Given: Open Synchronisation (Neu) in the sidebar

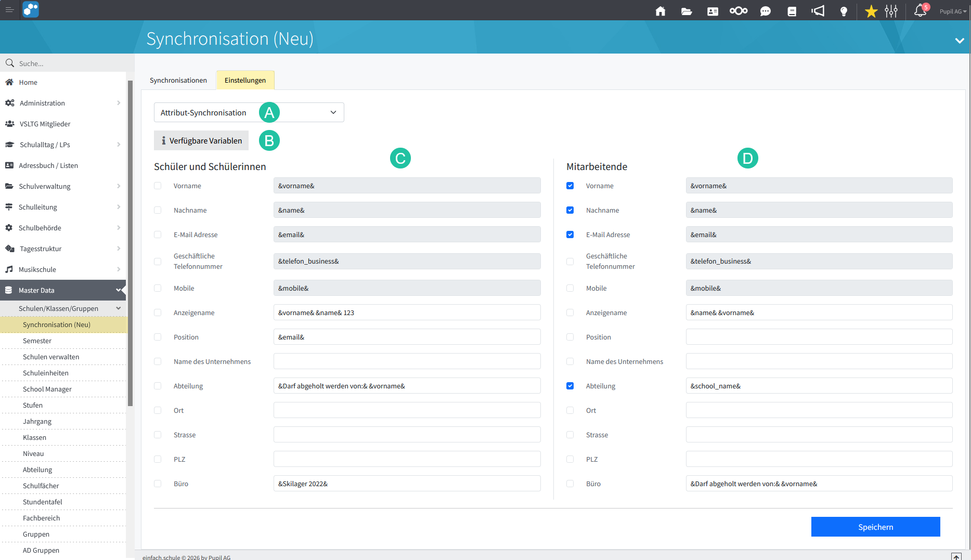Looking at the screenshot, I should coord(63,324).
